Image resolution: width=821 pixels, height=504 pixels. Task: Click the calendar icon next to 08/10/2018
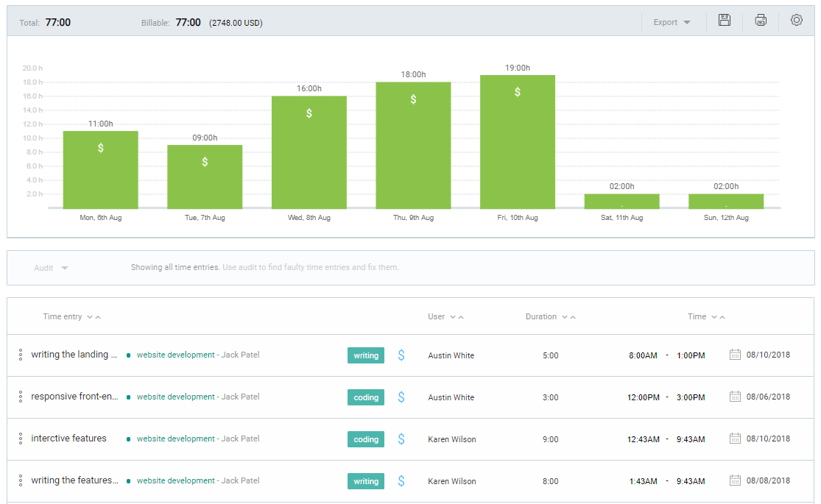tap(734, 354)
